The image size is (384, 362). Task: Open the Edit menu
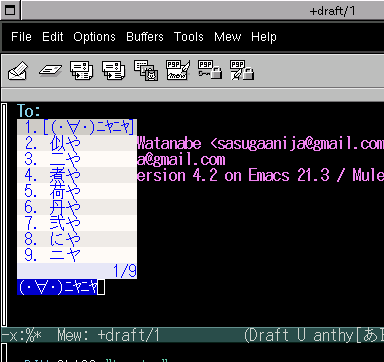[x=53, y=37]
